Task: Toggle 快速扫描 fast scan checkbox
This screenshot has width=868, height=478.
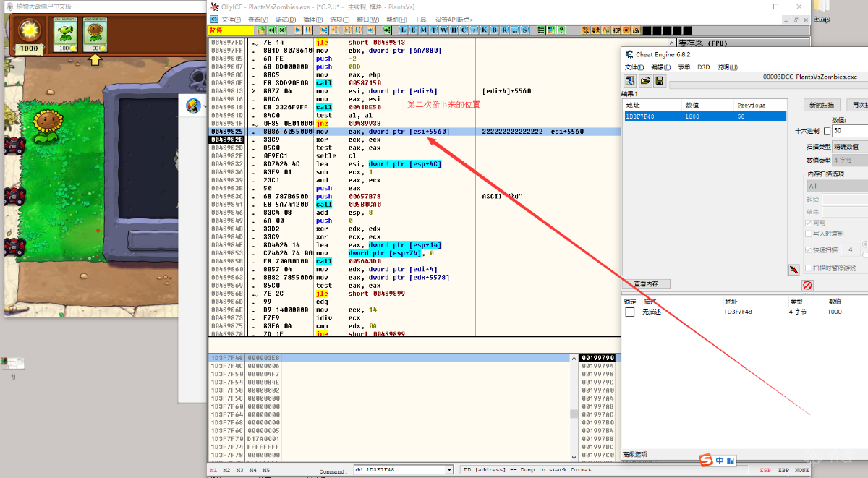Action: click(809, 249)
